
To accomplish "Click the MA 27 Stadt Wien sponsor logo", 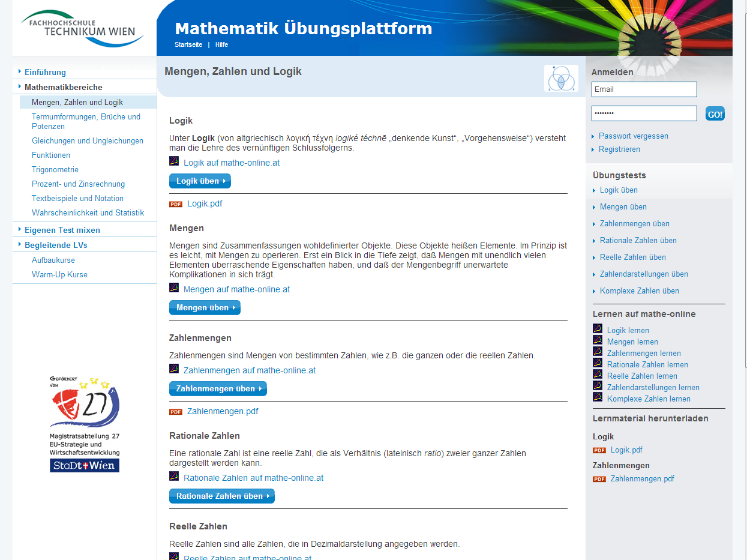I will (85, 424).
